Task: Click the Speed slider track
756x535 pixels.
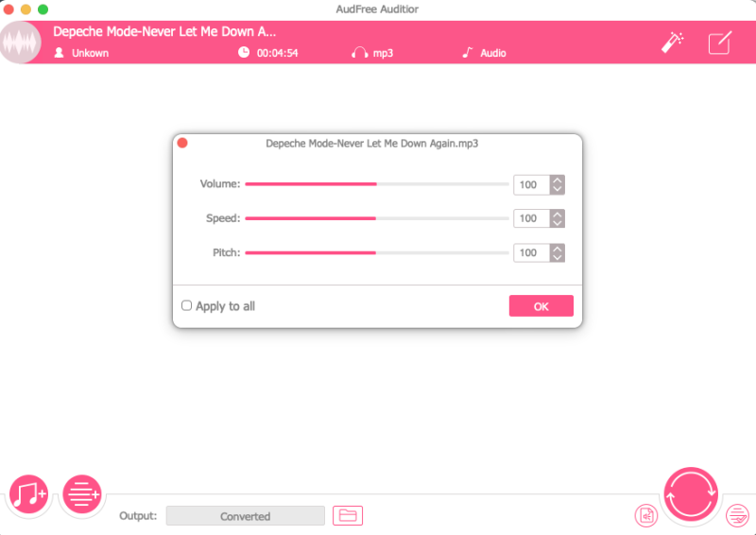Action: coord(376,218)
